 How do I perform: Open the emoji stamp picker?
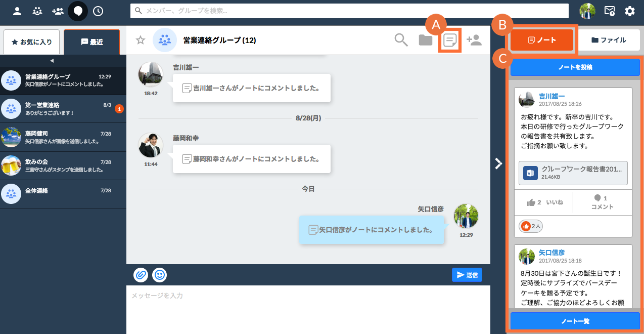(159, 275)
